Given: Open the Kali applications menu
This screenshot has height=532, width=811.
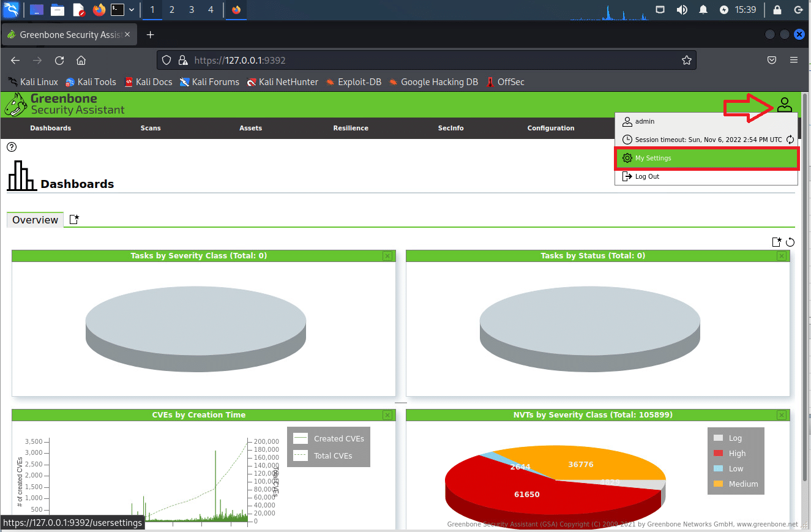Looking at the screenshot, I should point(11,10).
